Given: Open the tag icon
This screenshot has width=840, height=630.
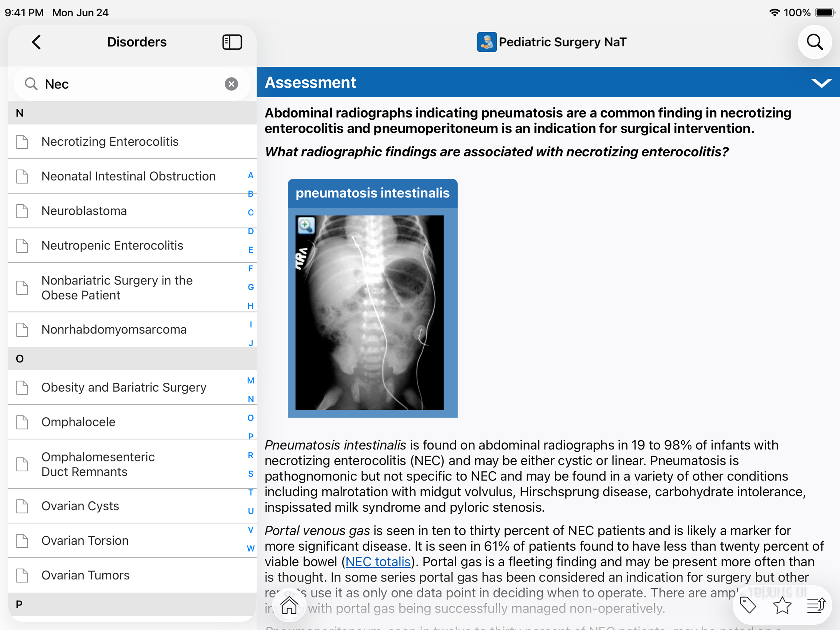Looking at the screenshot, I should click(748, 605).
